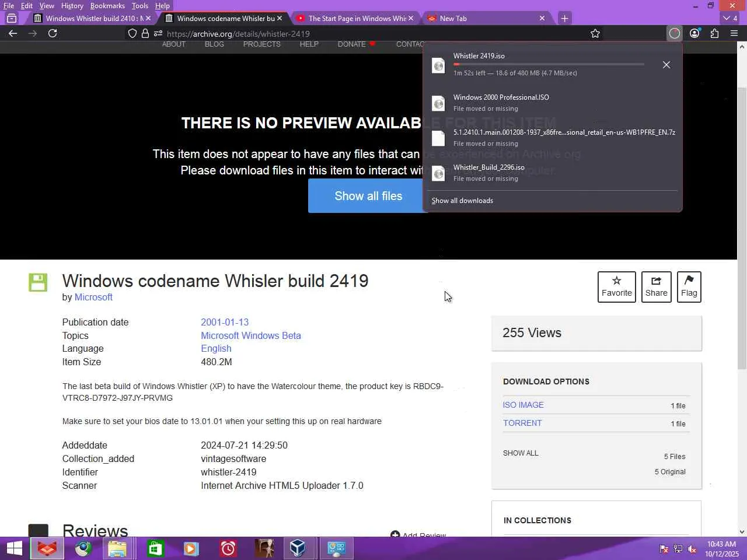Open the Bookmarks menu

pos(107,6)
